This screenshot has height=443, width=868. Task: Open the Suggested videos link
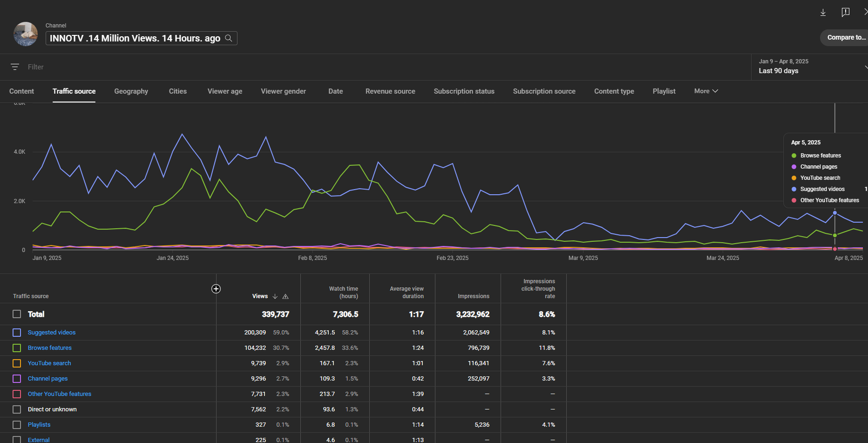click(x=52, y=333)
